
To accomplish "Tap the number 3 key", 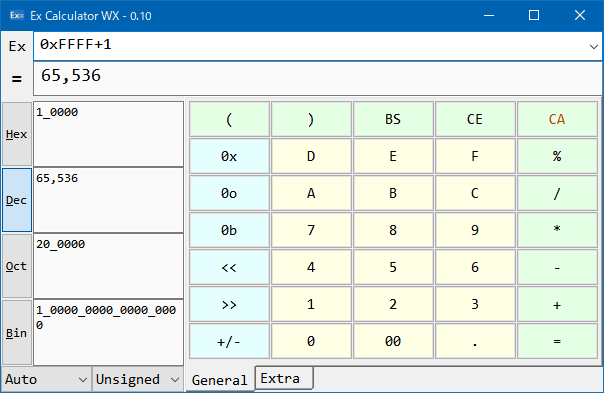I will point(475,304).
